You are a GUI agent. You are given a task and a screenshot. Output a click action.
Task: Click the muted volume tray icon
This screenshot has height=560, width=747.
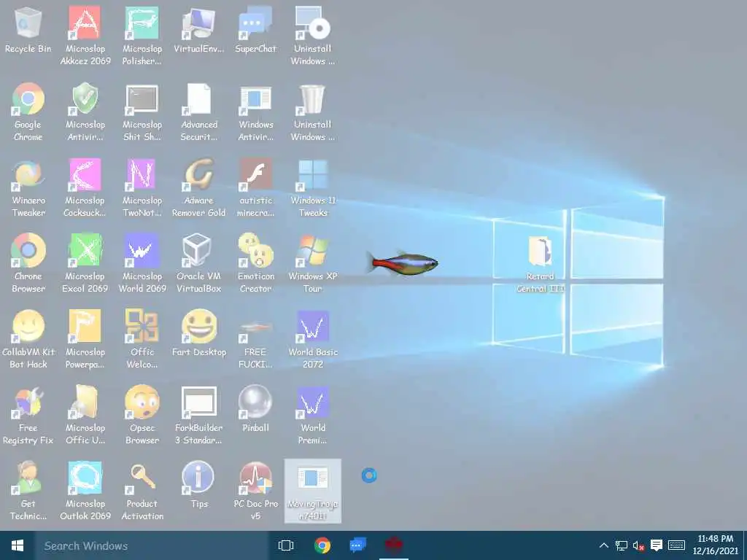click(638, 545)
